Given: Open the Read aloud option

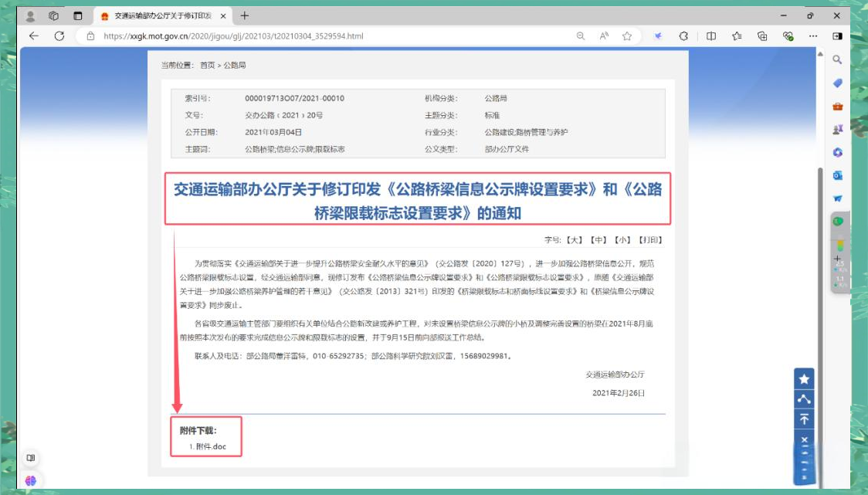Looking at the screenshot, I should click(x=604, y=36).
